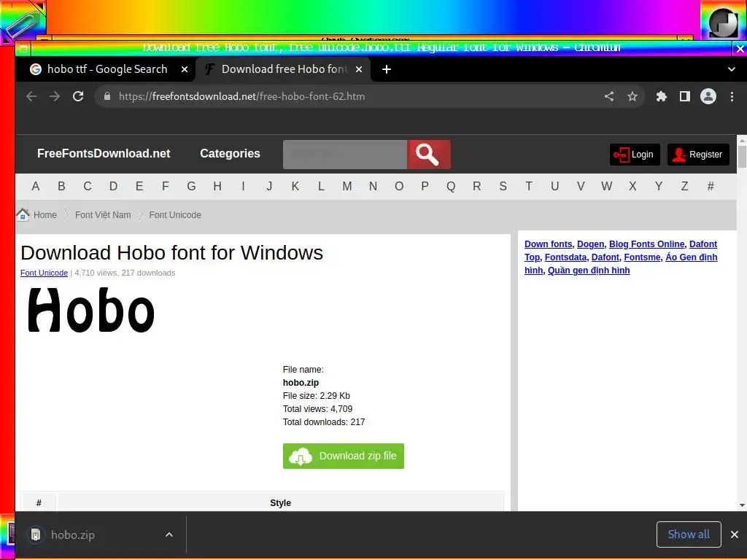Click the Font Unicode link under the title

pos(44,273)
